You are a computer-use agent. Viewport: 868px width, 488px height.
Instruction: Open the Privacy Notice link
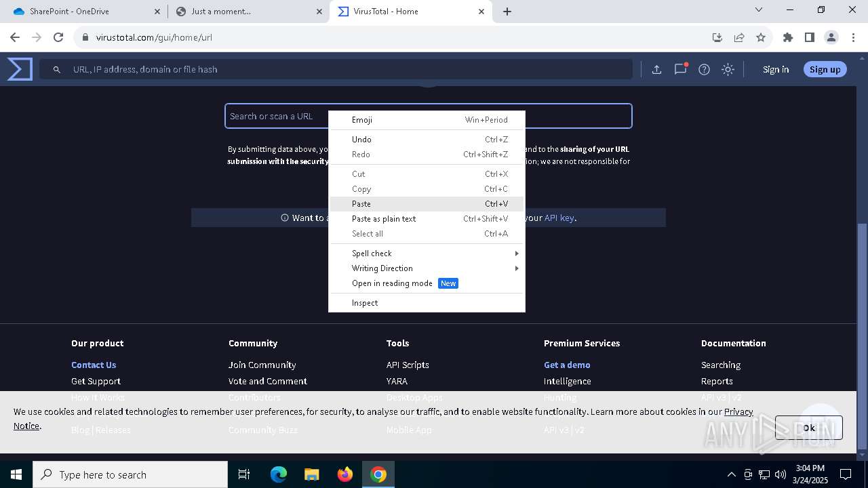pyautogui.click(x=738, y=411)
